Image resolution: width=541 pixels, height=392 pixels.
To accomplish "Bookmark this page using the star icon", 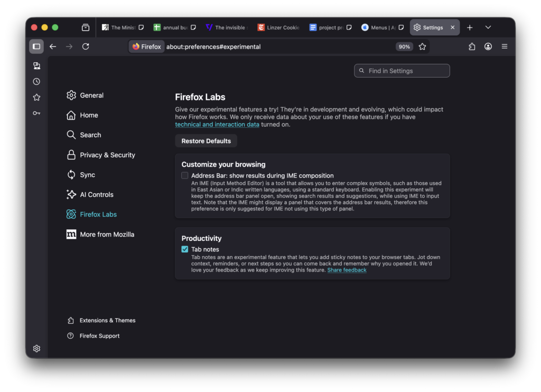I will click(x=422, y=46).
